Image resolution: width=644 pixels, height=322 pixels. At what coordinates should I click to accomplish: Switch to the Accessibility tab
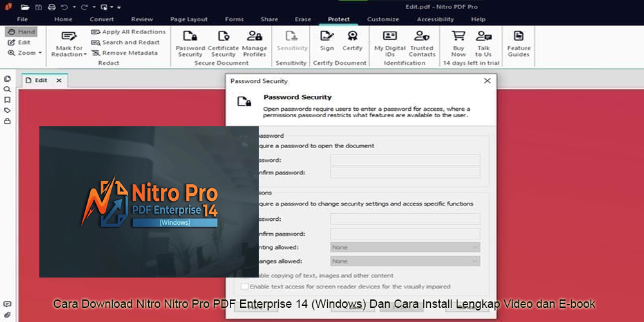[435, 19]
